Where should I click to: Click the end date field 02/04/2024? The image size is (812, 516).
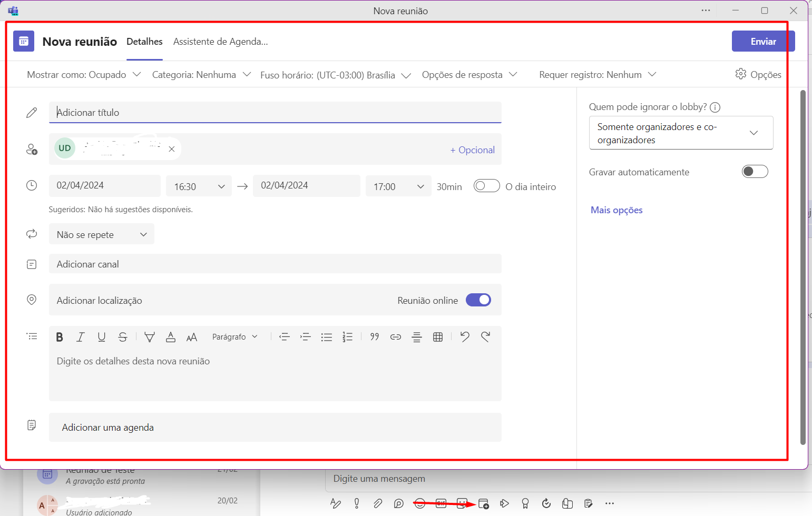[306, 185]
